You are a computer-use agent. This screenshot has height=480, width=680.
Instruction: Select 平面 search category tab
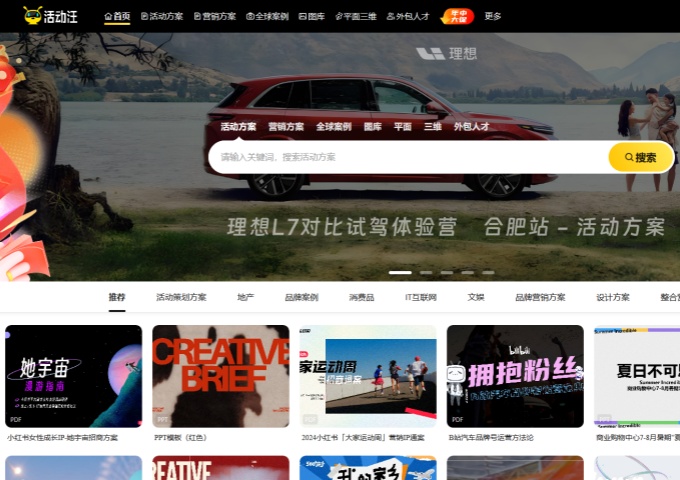click(x=402, y=127)
